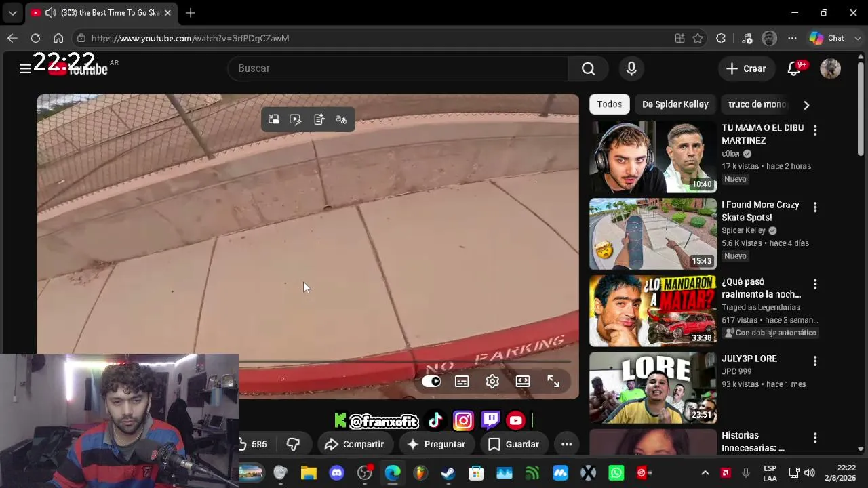Open the Edge browser profile picture
Image resolution: width=868 pixels, height=488 pixels.
(769, 38)
